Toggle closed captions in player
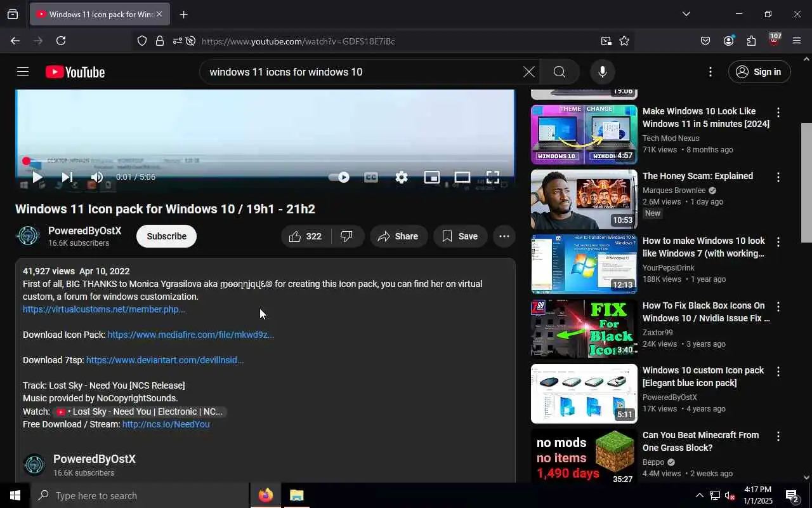The width and height of the screenshot is (812, 508). [x=370, y=177]
